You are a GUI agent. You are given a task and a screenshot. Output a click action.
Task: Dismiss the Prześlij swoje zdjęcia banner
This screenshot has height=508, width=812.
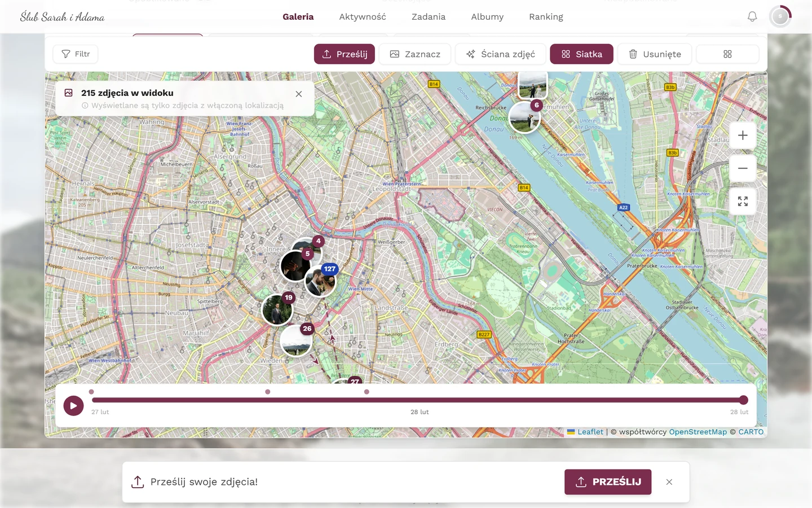coord(669,482)
